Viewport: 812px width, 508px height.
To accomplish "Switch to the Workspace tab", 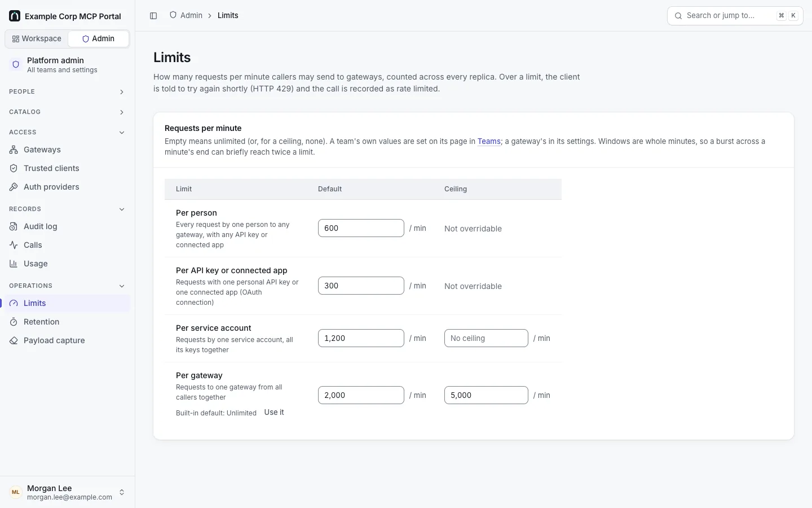I will [x=37, y=39].
